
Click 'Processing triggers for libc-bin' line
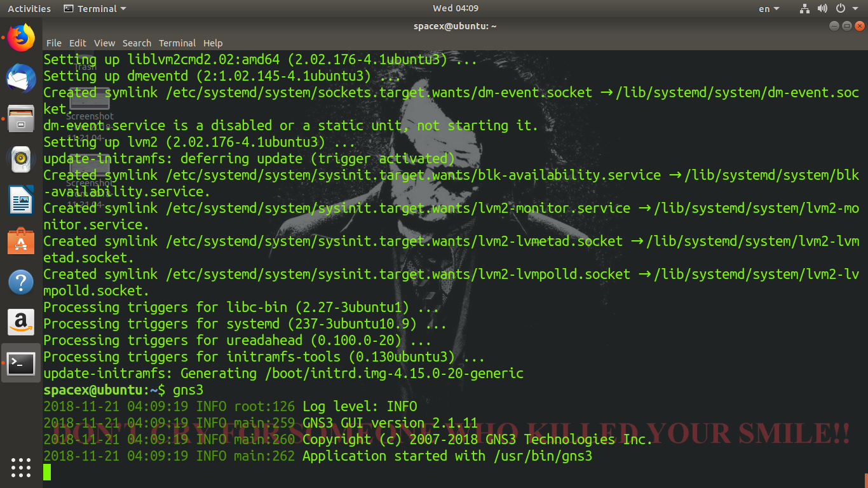pos(241,308)
